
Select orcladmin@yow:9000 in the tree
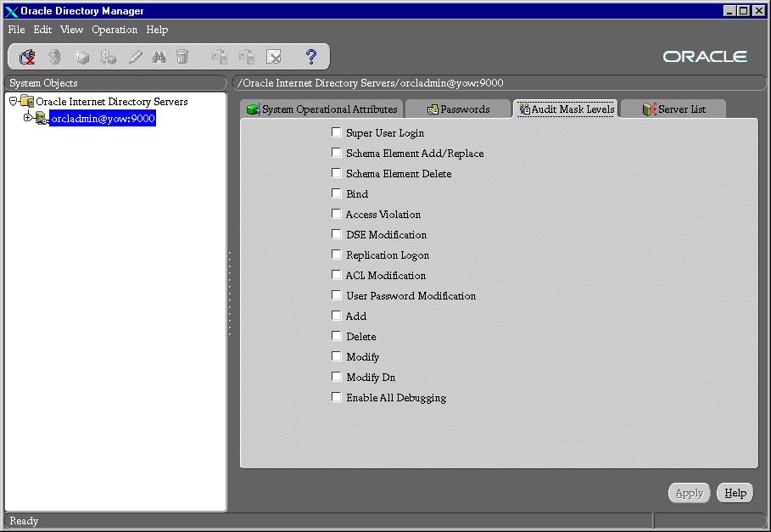point(103,119)
